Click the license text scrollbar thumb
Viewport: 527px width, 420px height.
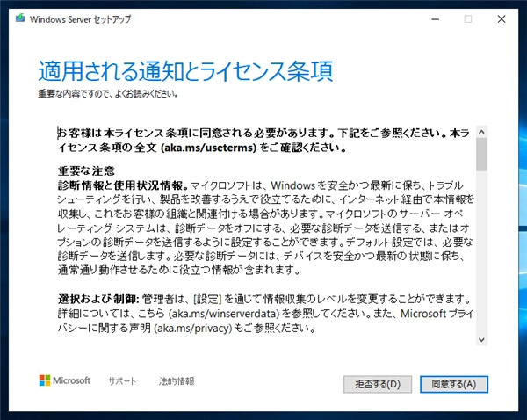click(x=481, y=155)
